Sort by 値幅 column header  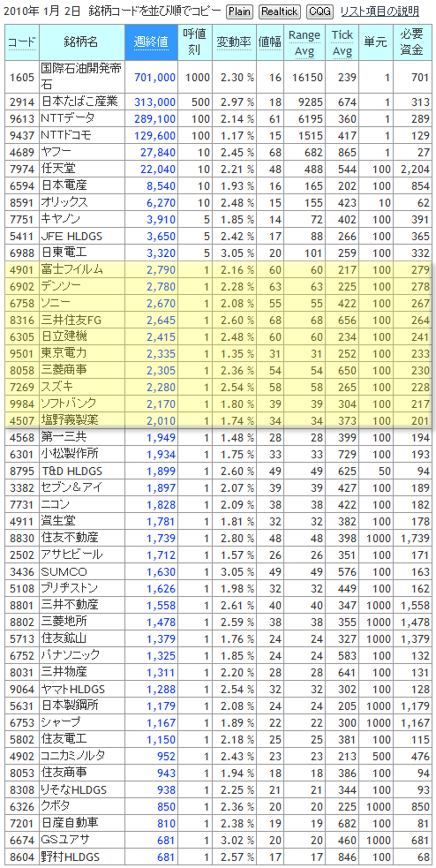pyautogui.click(x=270, y=42)
